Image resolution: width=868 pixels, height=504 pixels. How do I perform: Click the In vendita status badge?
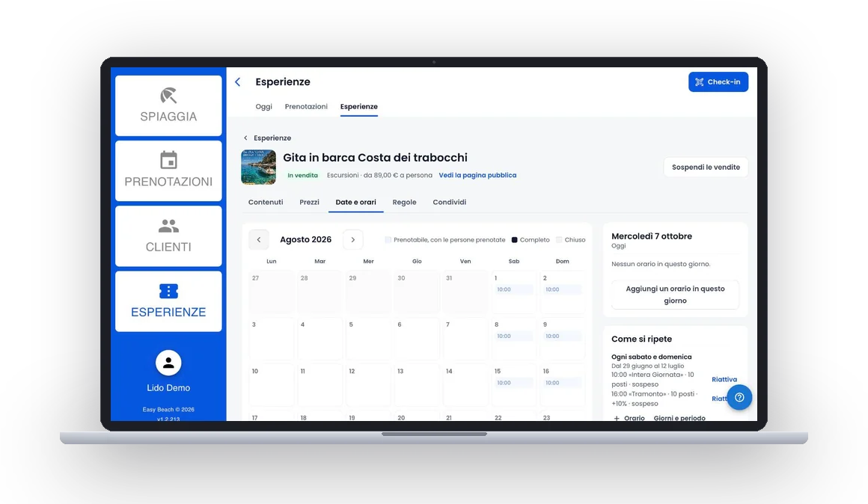click(x=302, y=176)
